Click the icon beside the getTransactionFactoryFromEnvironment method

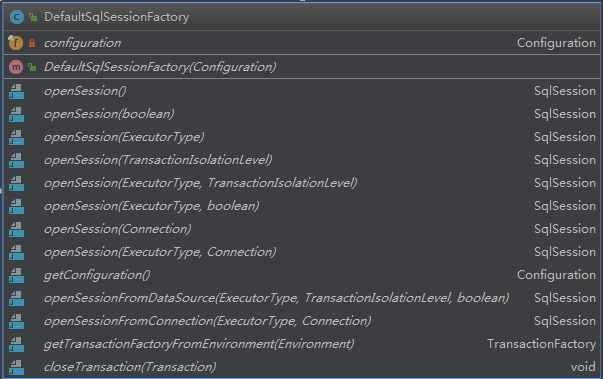[x=17, y=344]
